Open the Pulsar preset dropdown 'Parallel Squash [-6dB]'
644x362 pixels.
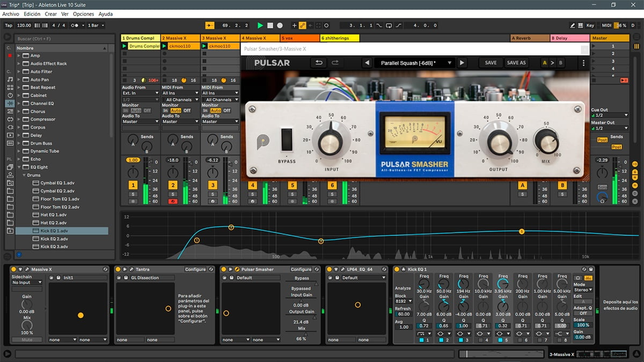(414, 63)
